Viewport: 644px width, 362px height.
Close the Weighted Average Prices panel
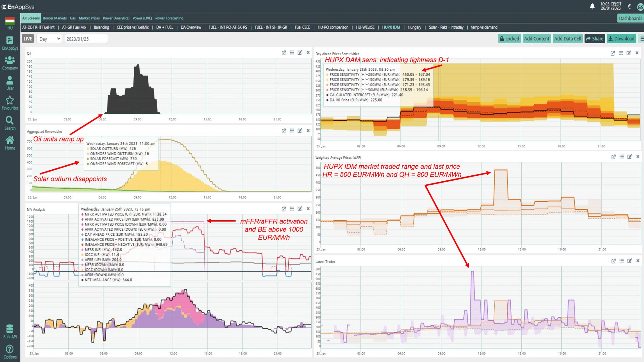[638, 157]
